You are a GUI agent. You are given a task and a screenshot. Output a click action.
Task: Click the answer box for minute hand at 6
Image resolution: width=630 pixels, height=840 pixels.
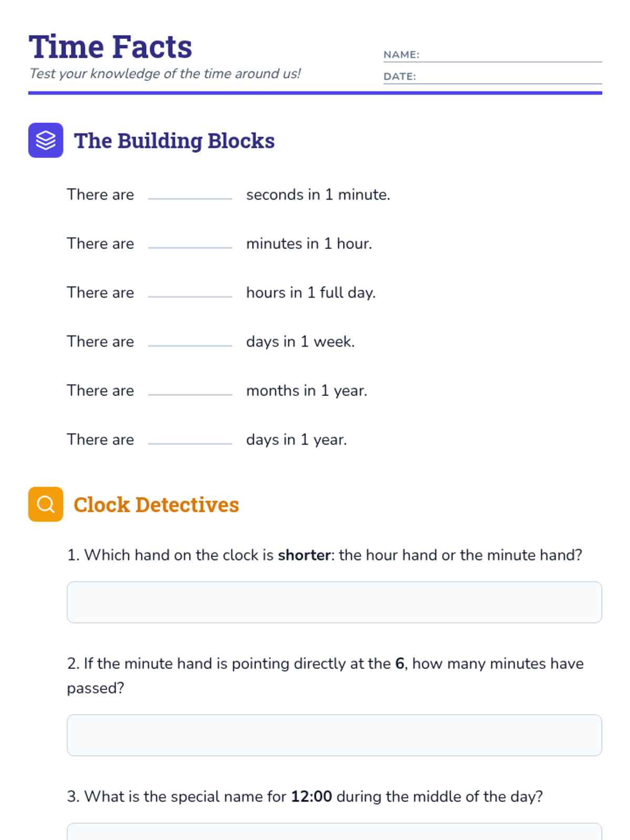coord(334,734)
